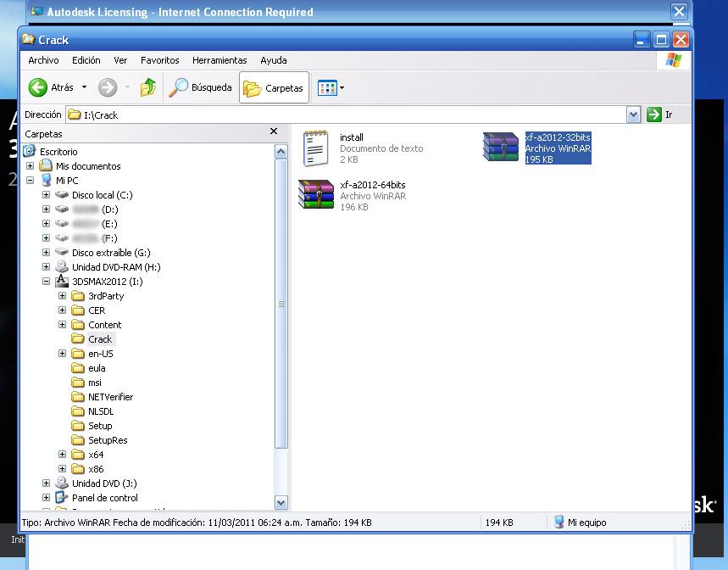Screen dimensions: 728x570
Task: Select the install text document icon
Action: [x=315, y=148]
